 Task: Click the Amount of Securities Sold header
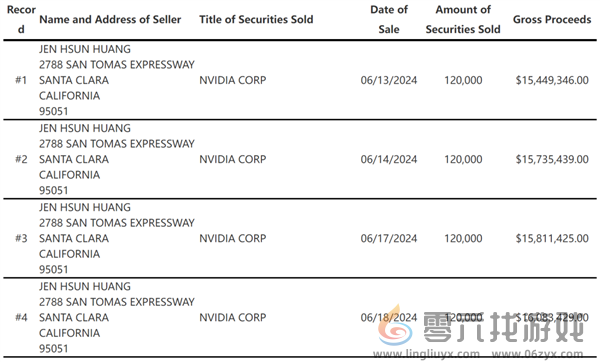click(x=463, y=19)
